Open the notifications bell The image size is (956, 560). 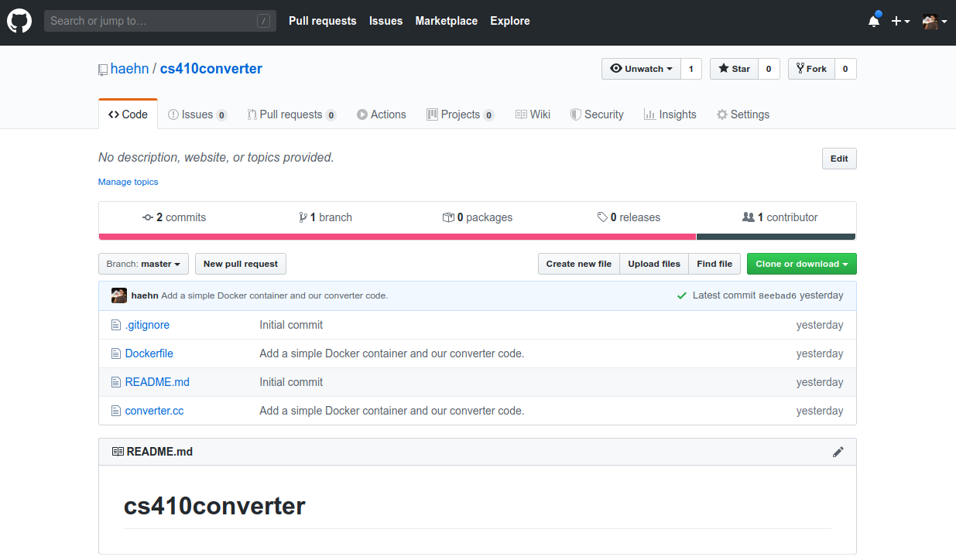(874, 21)
